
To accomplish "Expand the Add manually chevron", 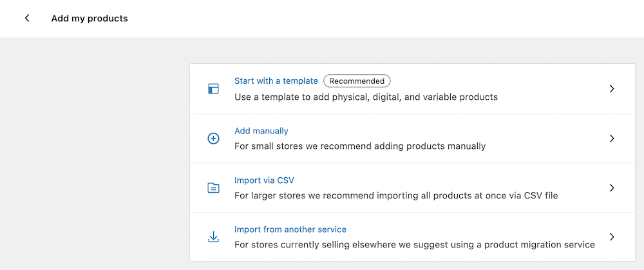I will coord(612,139).
